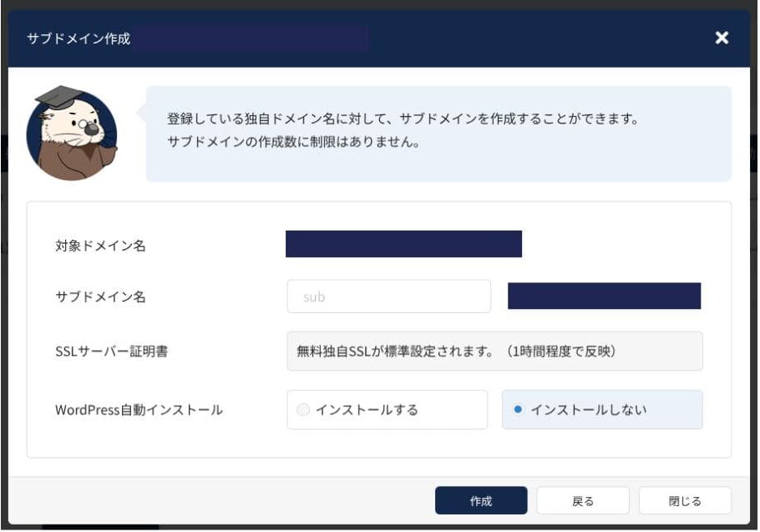Click the 戻る button

point(583,501)
